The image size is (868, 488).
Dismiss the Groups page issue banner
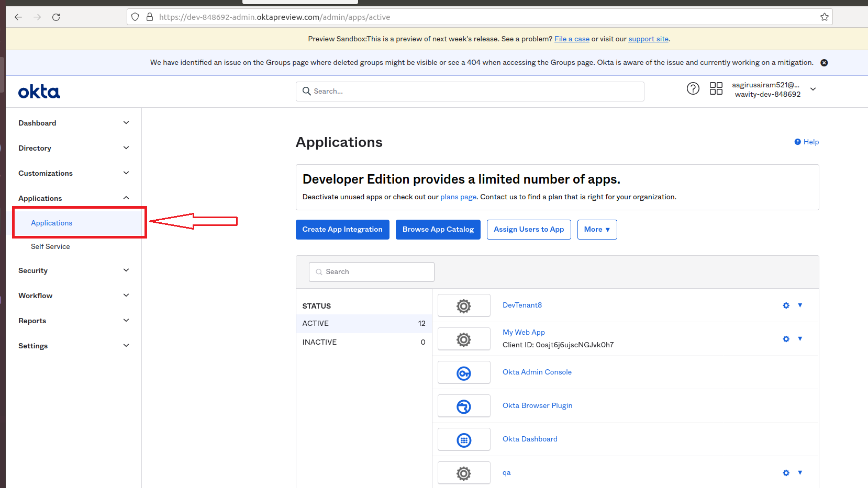pos(824,63)
